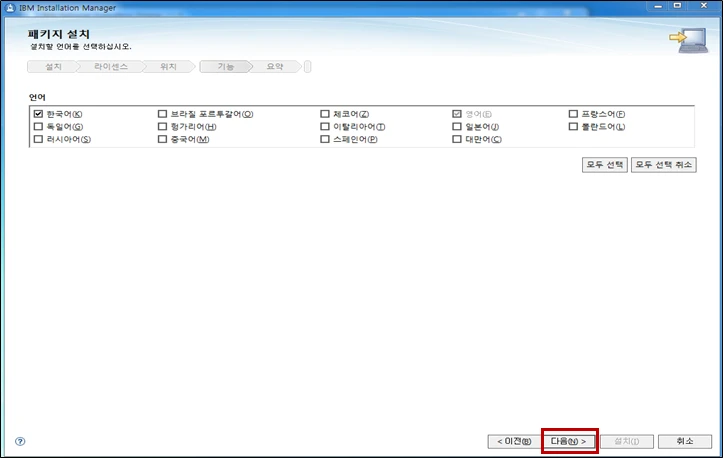Viewport: 723px width, 458px height.
Task: Tick the 이탈리아어 checkbox
Action: coord(325,127)
